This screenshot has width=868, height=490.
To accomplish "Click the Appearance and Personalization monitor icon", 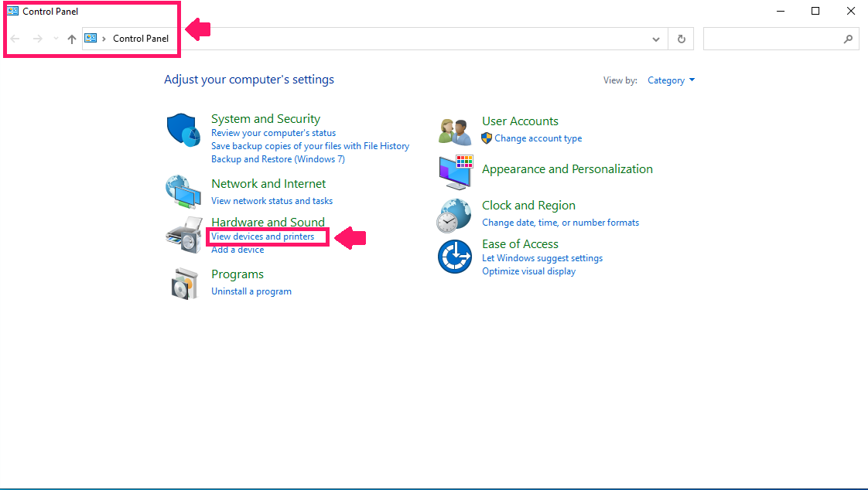I will pyautogui.click(x=456, y=172).
